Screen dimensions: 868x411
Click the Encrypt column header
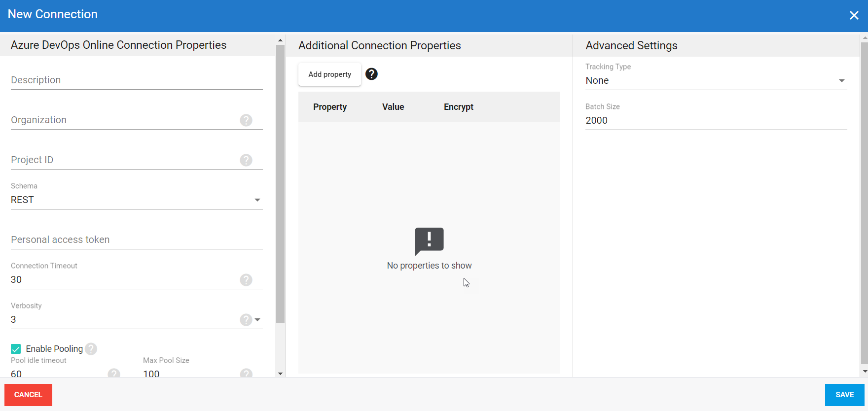pyautogui.click(x=458, y=107)
